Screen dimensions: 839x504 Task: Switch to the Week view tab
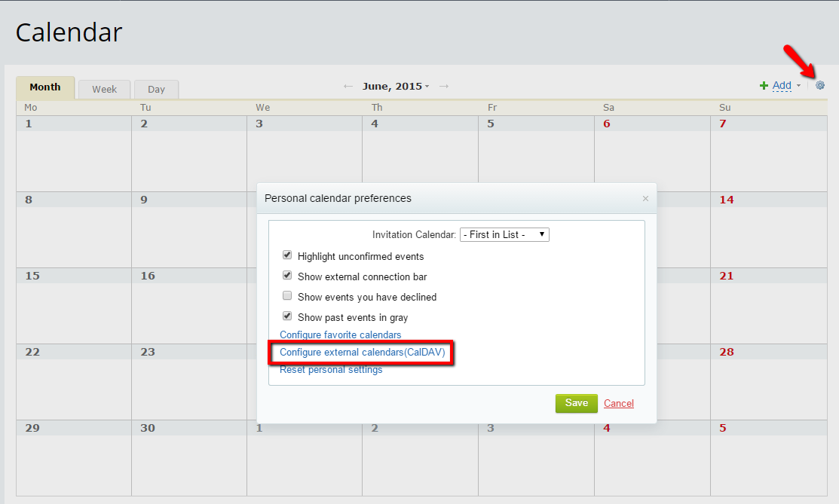point(104,89)
